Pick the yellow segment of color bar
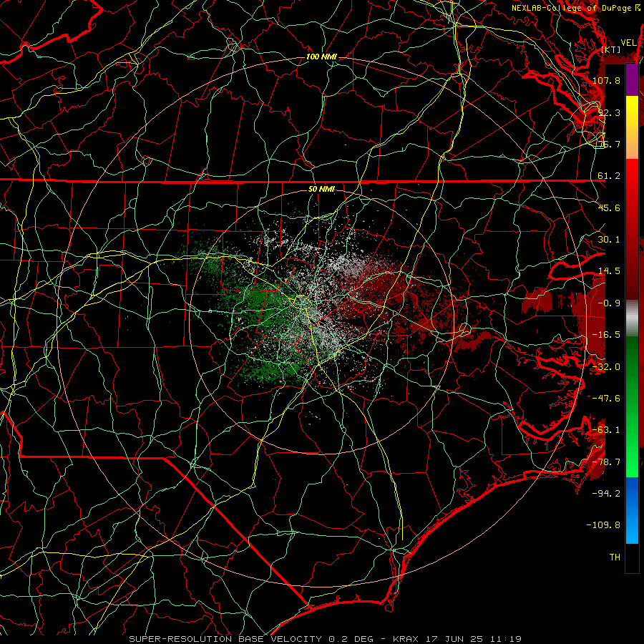 tap(632, 127)
